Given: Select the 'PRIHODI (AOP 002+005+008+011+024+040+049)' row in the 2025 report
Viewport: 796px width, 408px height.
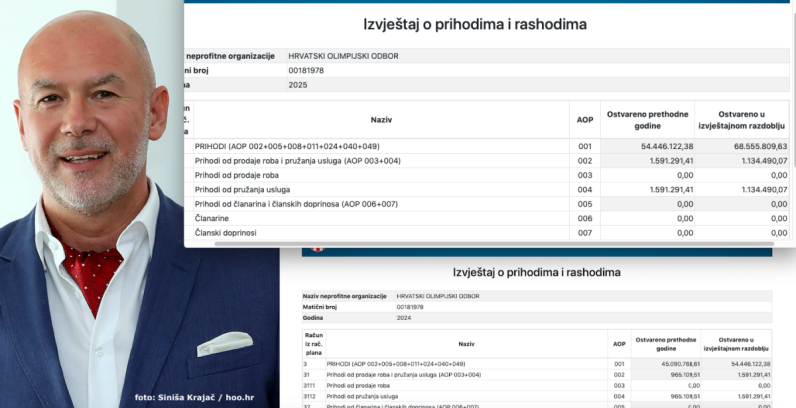Looking at the screenshot, I should click(486, 146).
